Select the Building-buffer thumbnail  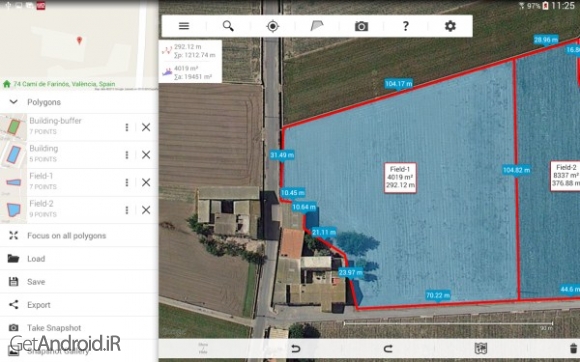[13, 127]
